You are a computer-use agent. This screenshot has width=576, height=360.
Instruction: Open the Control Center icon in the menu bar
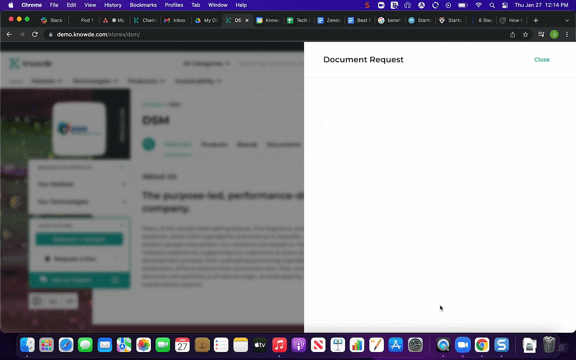(505, 5)
